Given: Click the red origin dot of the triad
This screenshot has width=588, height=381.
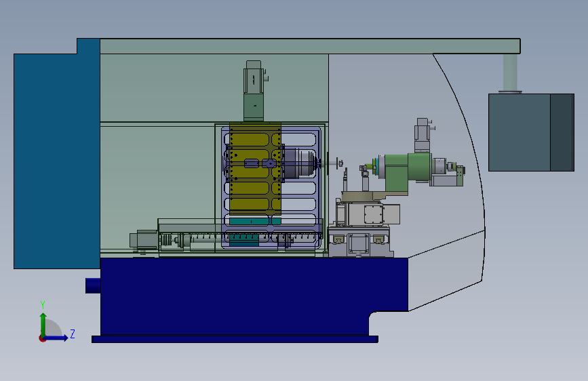Looking at the screenshot, I should click(42, 338).
